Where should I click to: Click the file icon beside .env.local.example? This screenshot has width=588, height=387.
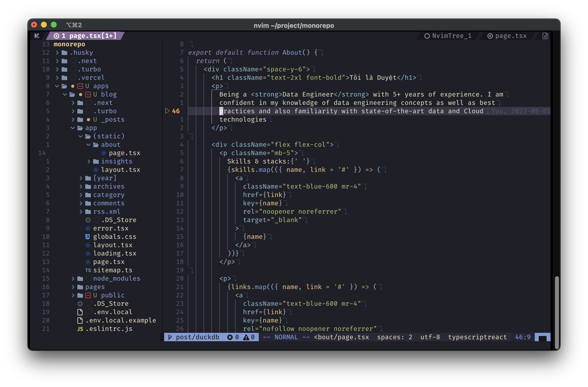click(x=80, y=320)
